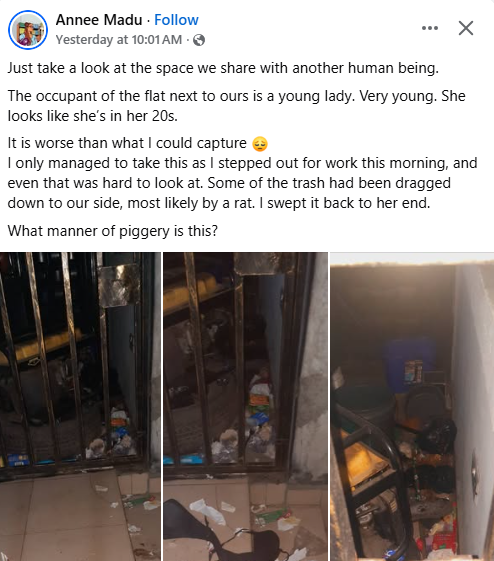The width and height of the screenshot is (494, 561).
Task: Open the three-dots post options menu
Action: coord(430,28)
